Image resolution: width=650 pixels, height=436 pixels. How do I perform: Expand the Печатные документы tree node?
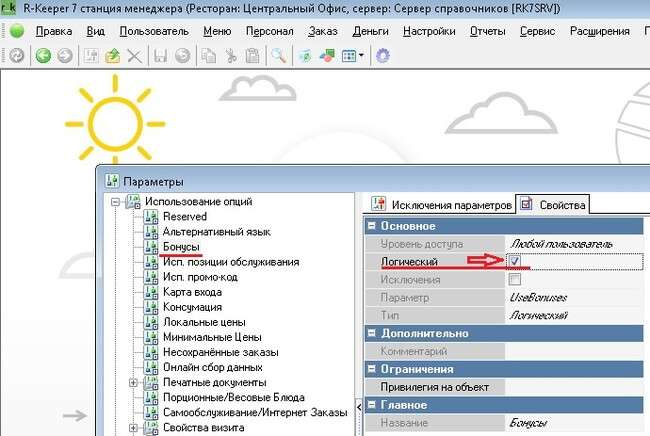pyautogui.click(x=133, y=383)
